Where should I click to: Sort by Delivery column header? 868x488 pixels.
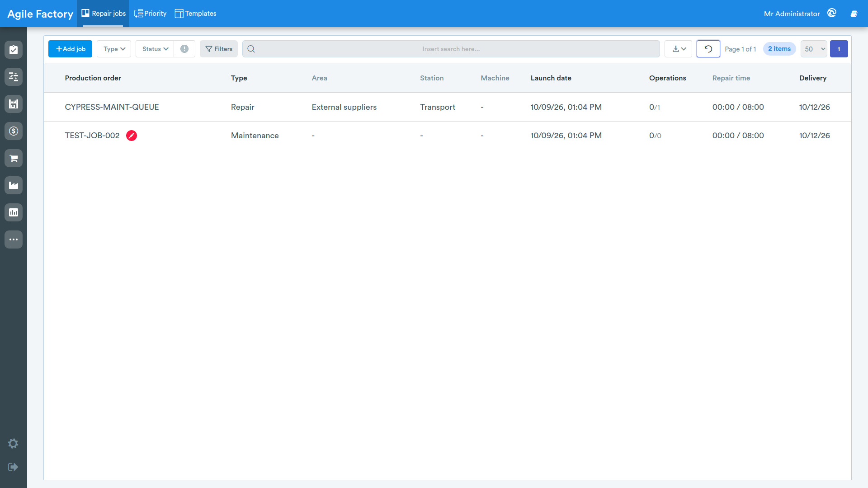point(813,78)
